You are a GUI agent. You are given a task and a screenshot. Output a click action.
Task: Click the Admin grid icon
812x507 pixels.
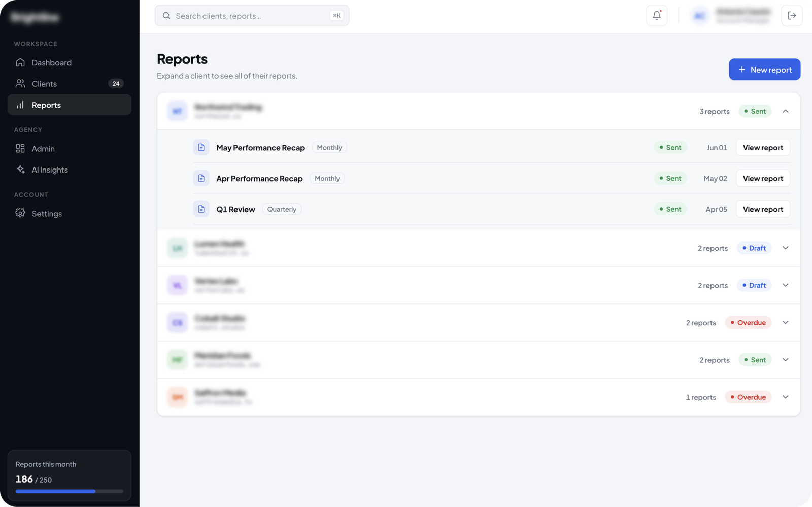(20, 148)
